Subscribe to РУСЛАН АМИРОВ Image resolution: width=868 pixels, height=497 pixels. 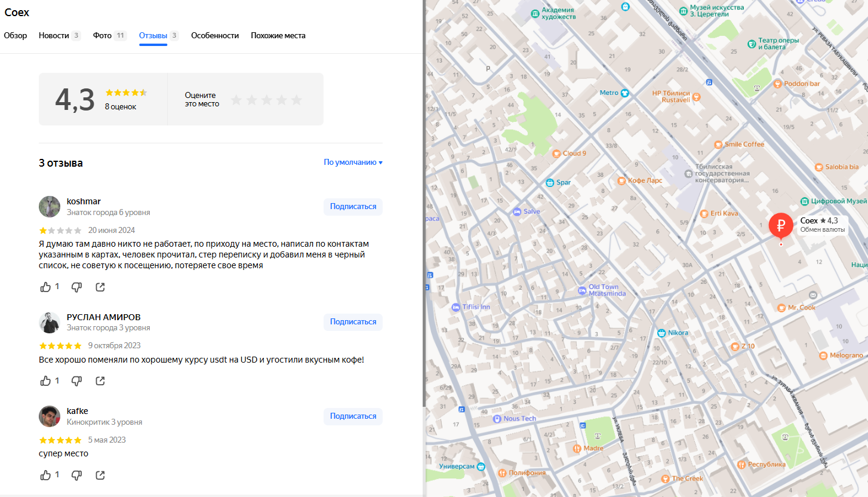pos(353,322)
